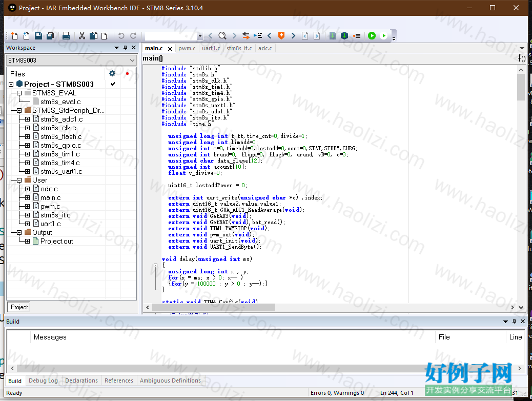Expand the stm8s_adc1.c node
The height and width of the screenshot is (401, 532).
[x=28, y=119]
